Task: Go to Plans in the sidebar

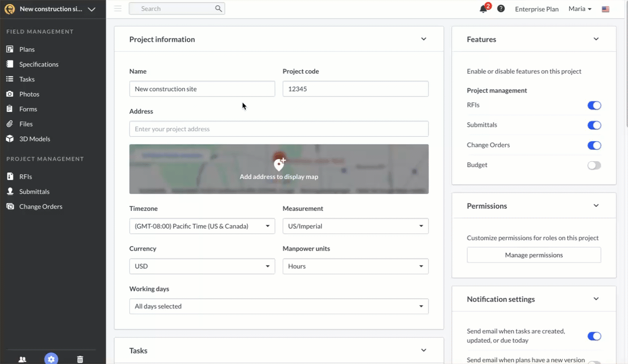Action: [x=27, y=49]
